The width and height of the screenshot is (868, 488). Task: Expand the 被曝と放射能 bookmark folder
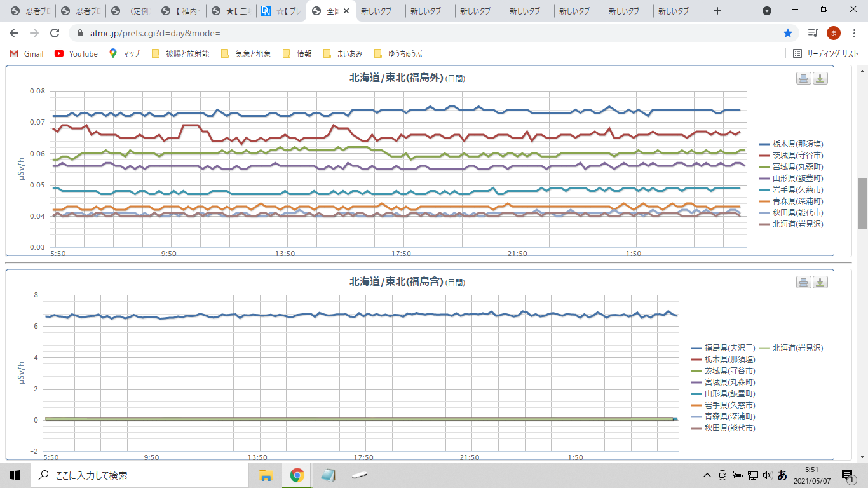click(x=180, y=54)
